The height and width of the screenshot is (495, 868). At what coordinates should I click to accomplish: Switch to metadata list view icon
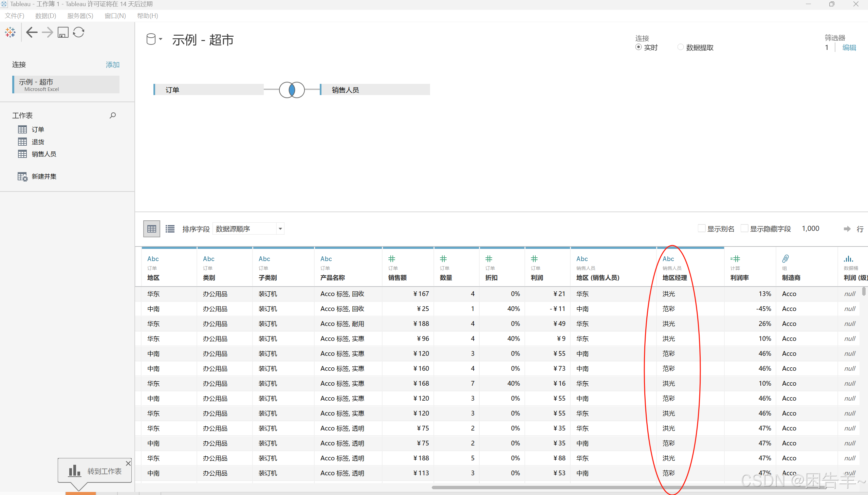point(170,229)
